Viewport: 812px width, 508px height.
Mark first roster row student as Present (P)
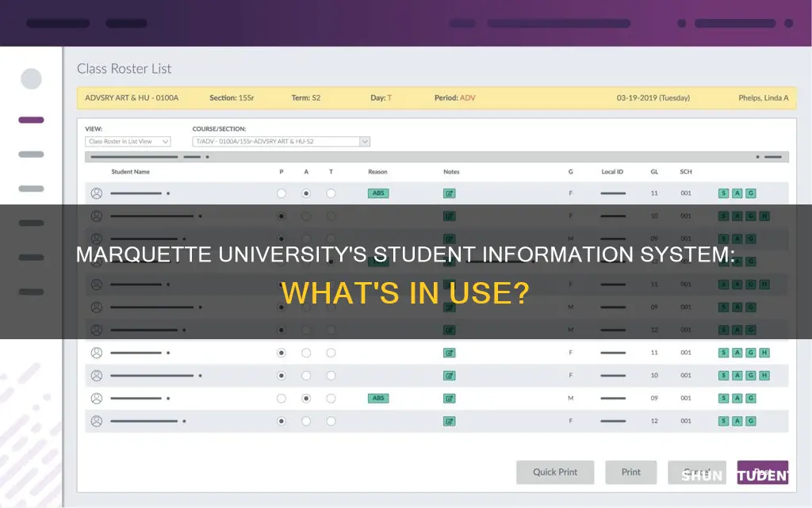pos(282,193)
